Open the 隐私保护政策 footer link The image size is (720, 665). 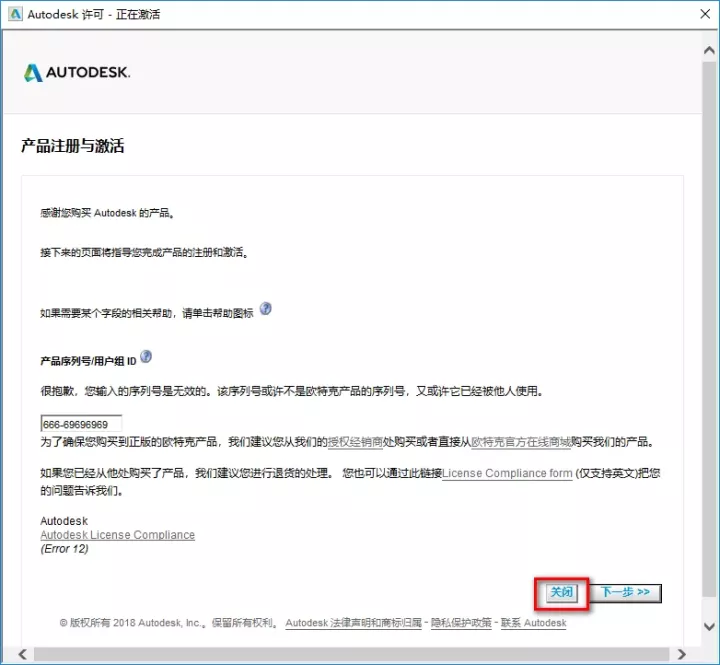pos(462,623)
